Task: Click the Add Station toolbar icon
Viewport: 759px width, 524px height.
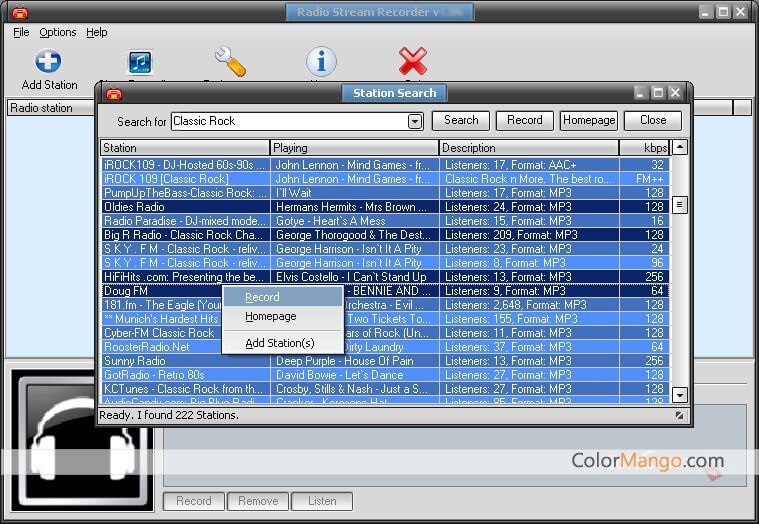Action: [49, 62]
